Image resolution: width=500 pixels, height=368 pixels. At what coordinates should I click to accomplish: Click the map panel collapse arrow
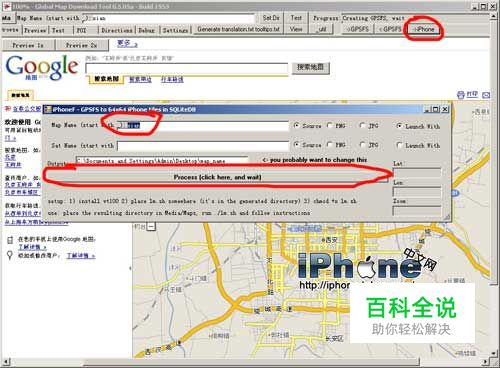point(130,268)
